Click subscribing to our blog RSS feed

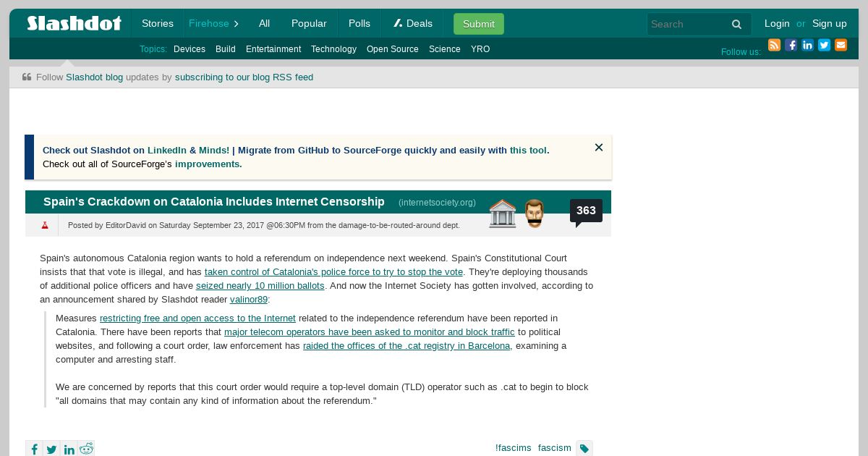(244, 77)
